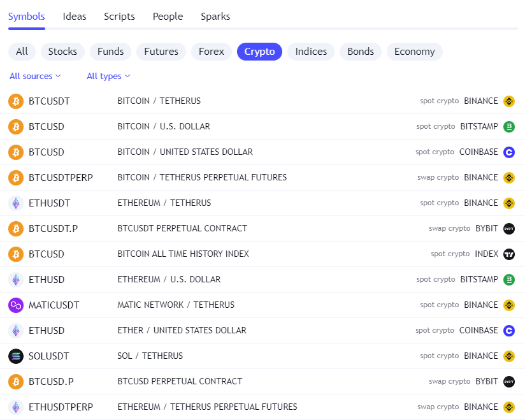Viewport: 525px width, 420px height.
Task: Click 'MATIC NETWORK / TETHERUS' description
Action: (176, 305)
